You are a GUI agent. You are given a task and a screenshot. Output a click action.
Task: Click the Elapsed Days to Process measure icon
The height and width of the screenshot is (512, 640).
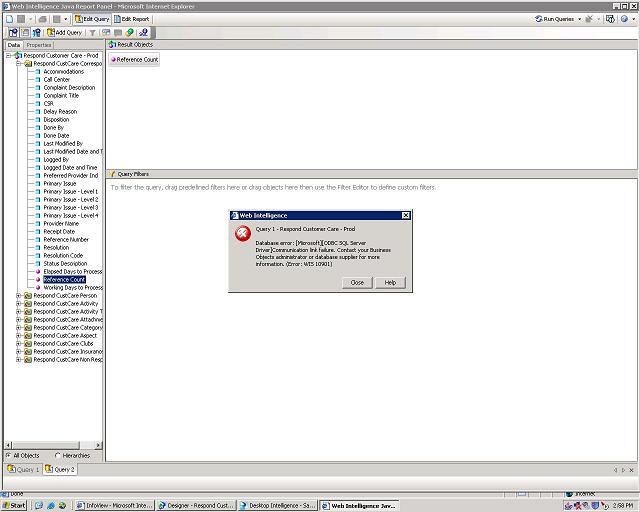pos(38,272)
